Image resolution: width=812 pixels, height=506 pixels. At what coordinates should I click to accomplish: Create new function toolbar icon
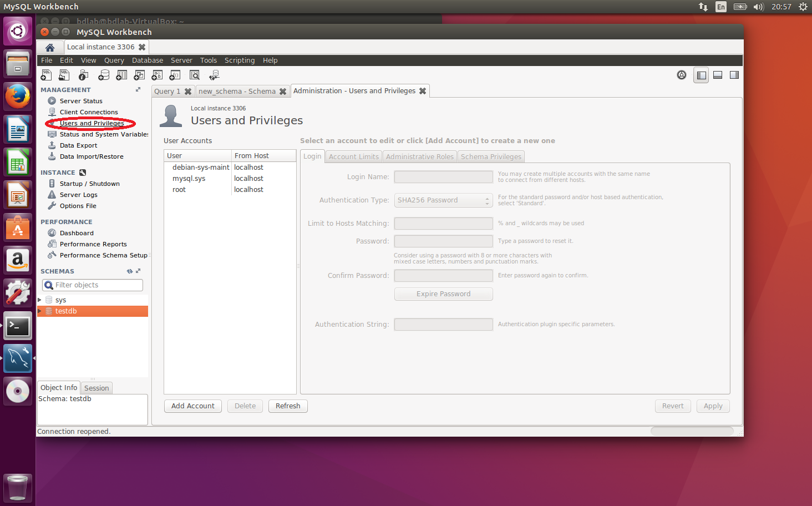coord(175,75)
